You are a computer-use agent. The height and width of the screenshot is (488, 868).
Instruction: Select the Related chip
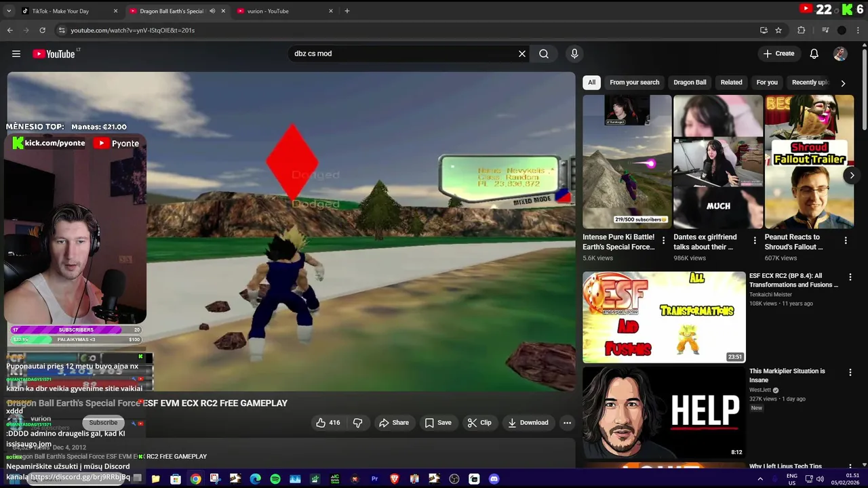pyautogui.click(x=731, y=83)
